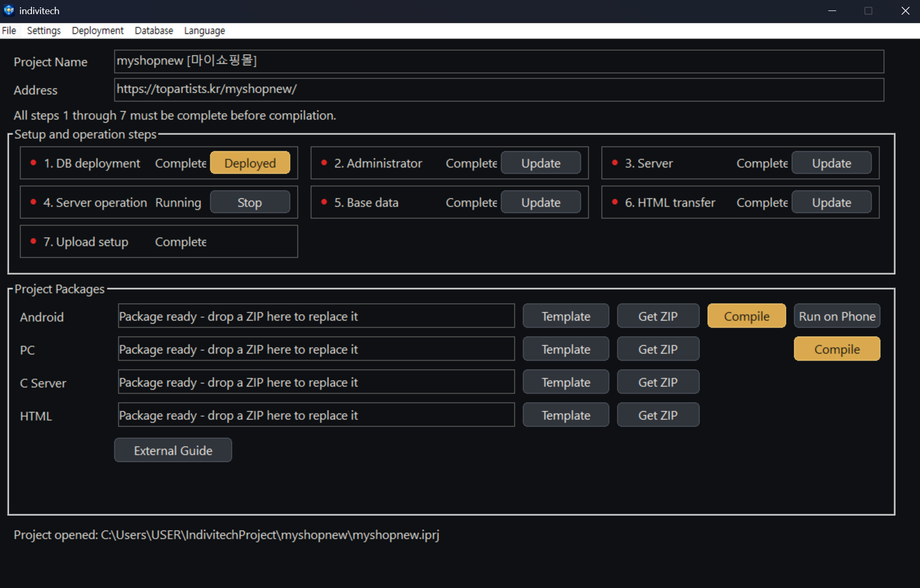Click the Project Name input field
This screenshot has height=588, width=920.
pos(499,61)
